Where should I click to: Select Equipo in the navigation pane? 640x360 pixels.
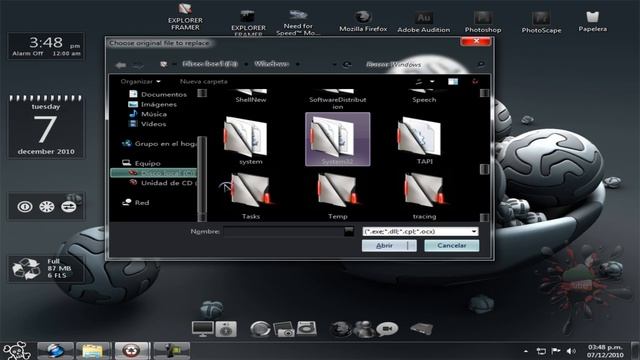pos(141,163)
